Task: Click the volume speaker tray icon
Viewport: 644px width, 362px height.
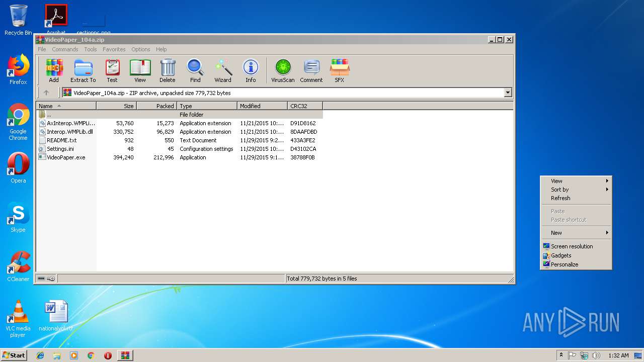Action: coord(596,355)
